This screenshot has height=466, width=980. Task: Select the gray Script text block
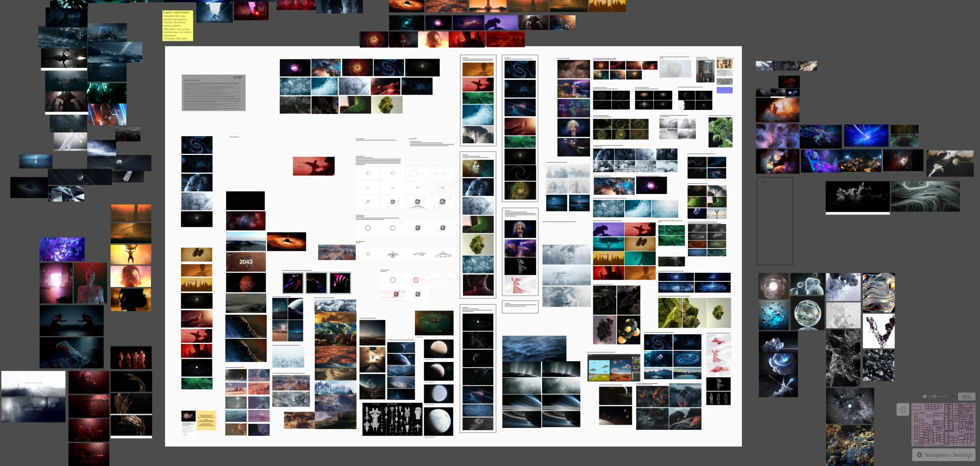[x=213, y=93]
